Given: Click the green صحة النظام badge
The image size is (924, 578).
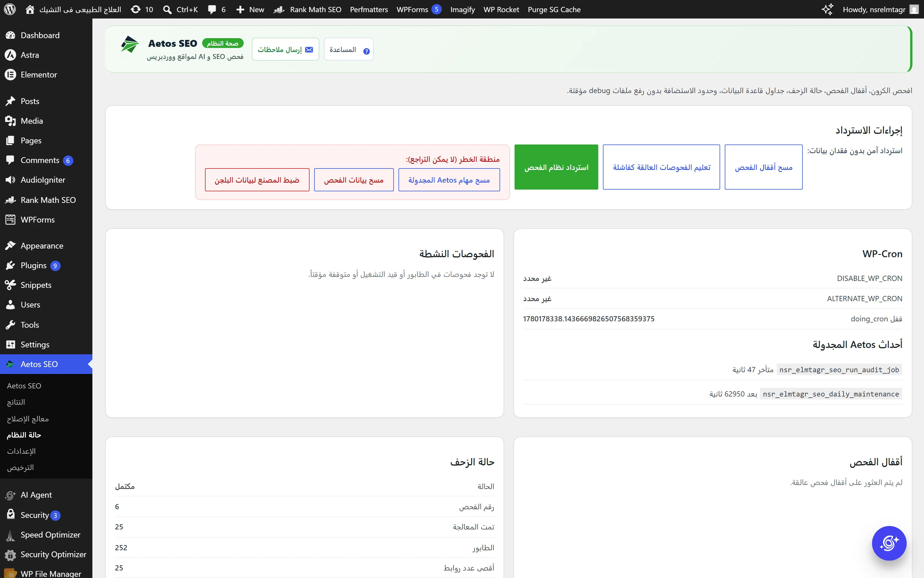Looking at the screenshot, I should point(223,44).
